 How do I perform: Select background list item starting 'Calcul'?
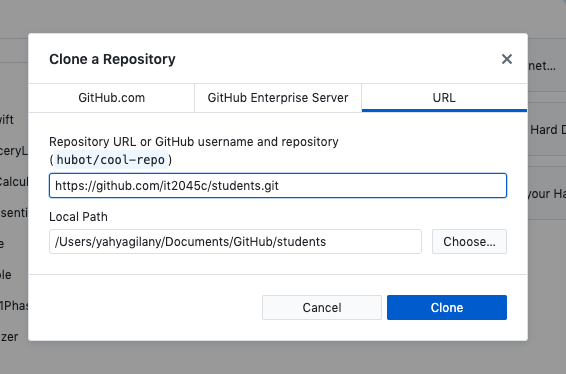point(14,182)
